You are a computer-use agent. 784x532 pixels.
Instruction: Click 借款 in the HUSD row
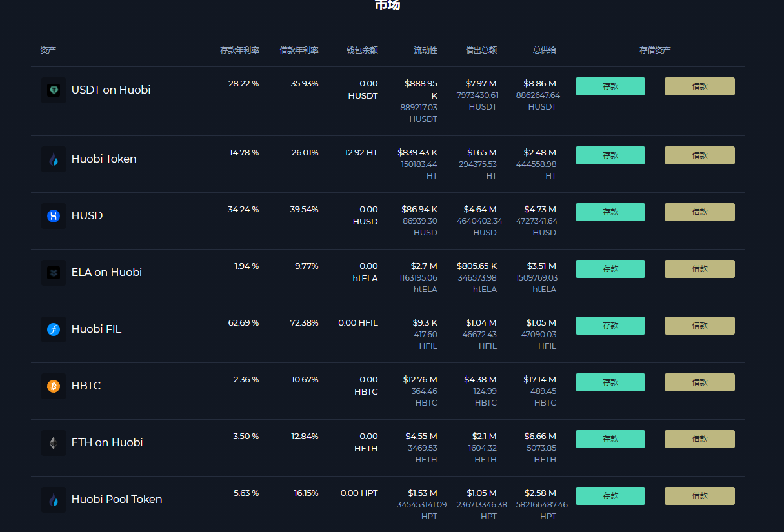click(699, 212)
